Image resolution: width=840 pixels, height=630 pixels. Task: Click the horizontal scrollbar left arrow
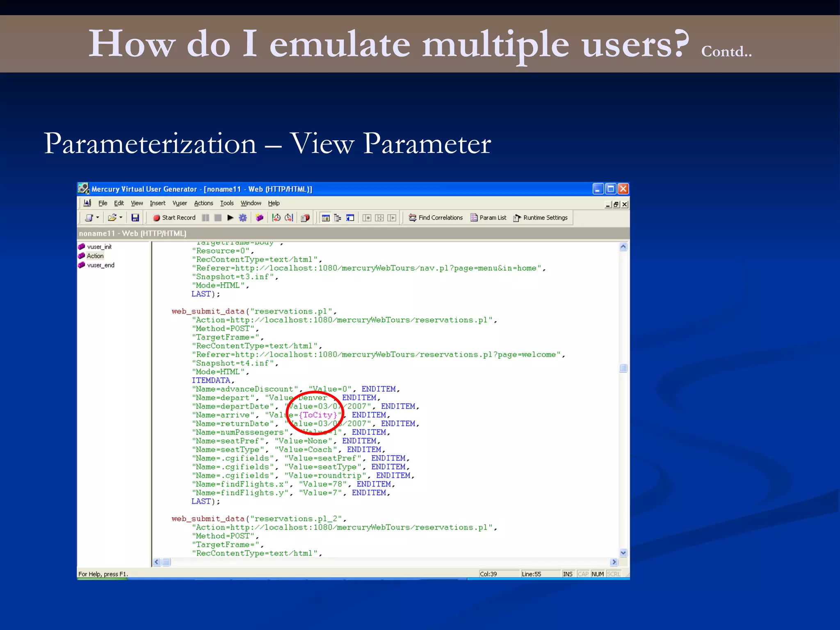(x=157, y=562)
